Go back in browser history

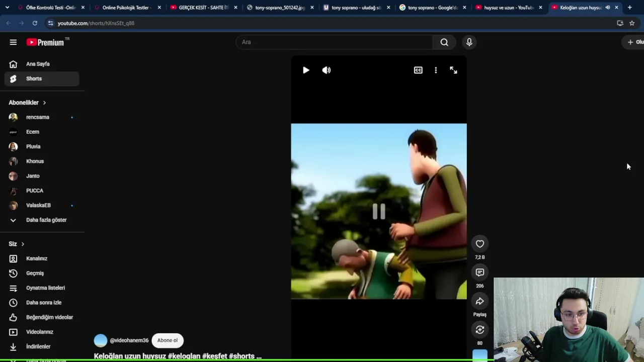[x=9, y=23]
